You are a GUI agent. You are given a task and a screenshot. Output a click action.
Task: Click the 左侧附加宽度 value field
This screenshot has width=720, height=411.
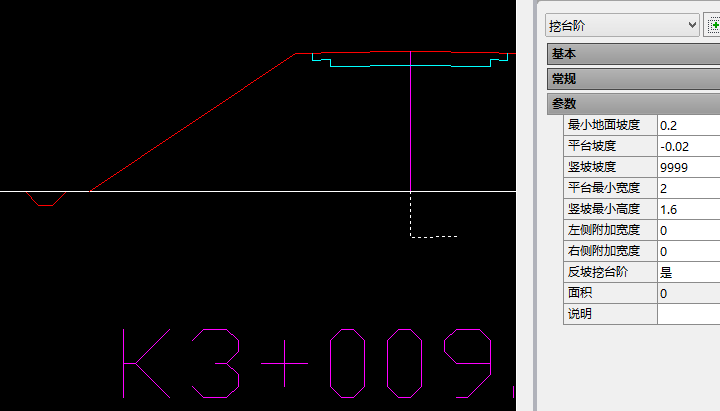pyautogui.click(x=688, y=230)
